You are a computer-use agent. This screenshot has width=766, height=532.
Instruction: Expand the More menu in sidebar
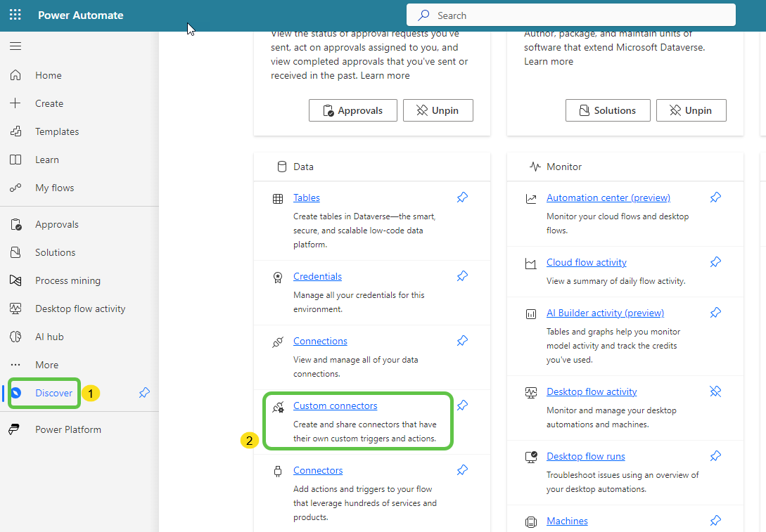46,365
